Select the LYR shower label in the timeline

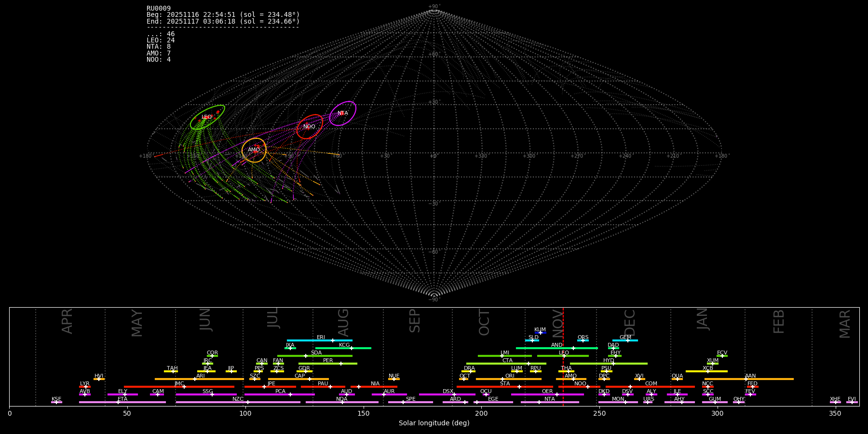coord(85,384)
